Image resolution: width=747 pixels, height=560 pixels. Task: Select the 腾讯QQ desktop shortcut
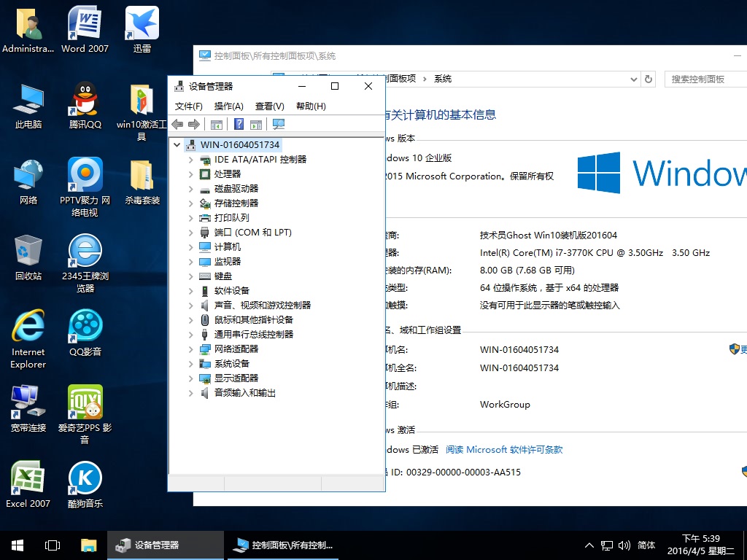[x=85, y=106]
